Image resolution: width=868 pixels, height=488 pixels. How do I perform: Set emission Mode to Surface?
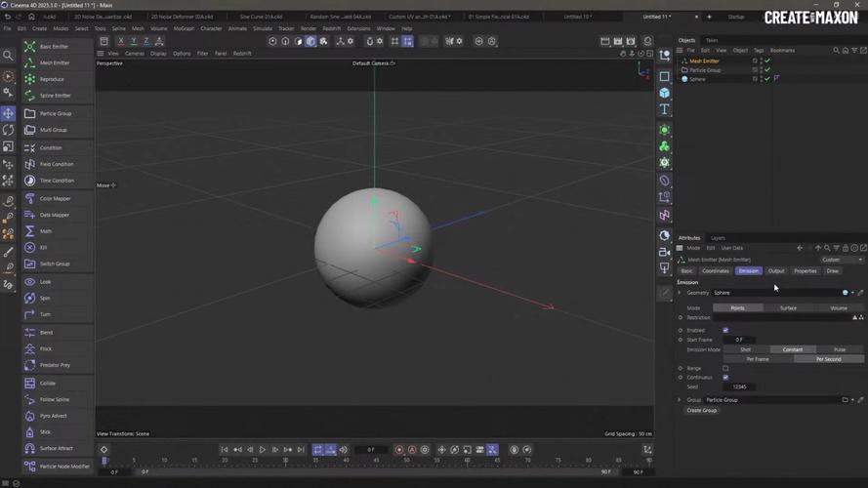tap(788, 308)
